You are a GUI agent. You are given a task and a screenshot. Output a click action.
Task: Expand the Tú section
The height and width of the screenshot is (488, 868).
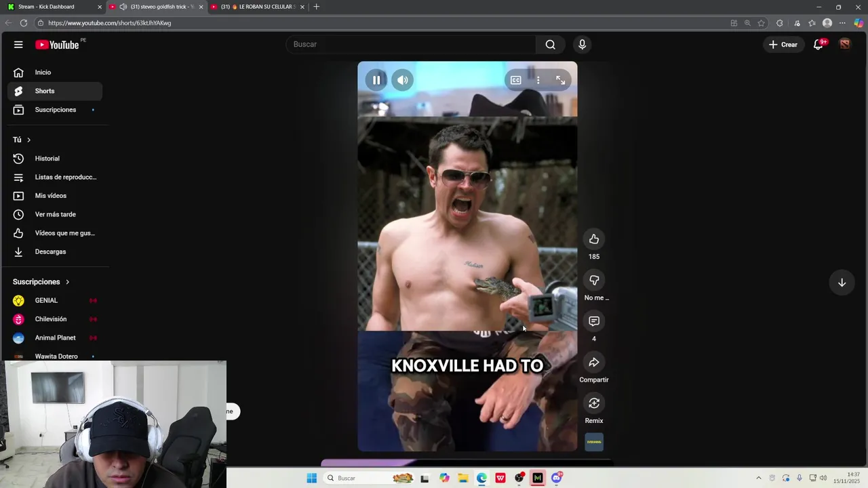(22, 140)
